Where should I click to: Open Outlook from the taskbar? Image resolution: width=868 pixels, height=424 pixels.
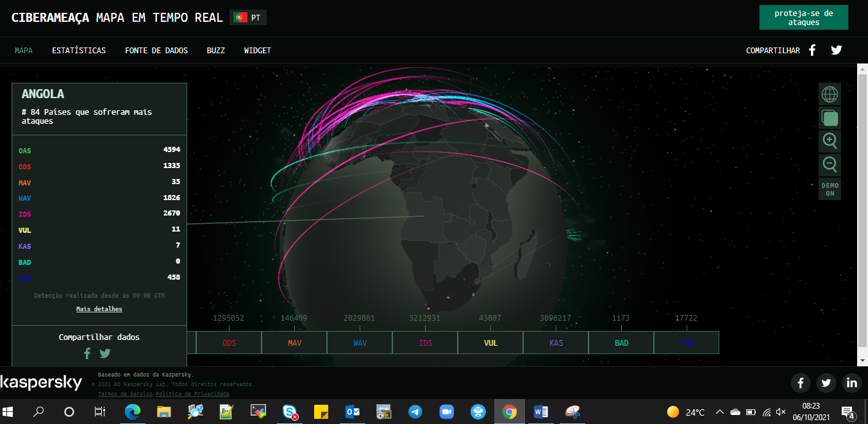(353, 412)
